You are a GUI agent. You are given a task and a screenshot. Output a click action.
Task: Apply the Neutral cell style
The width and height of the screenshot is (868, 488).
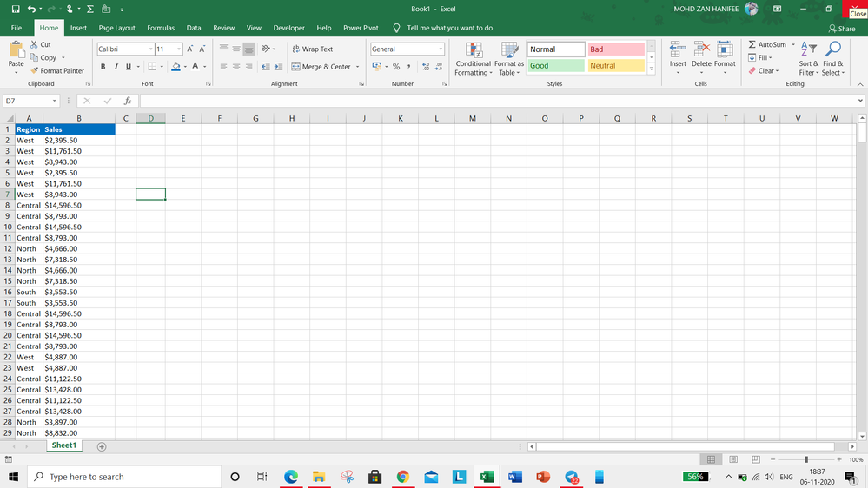tap(616, 65)
